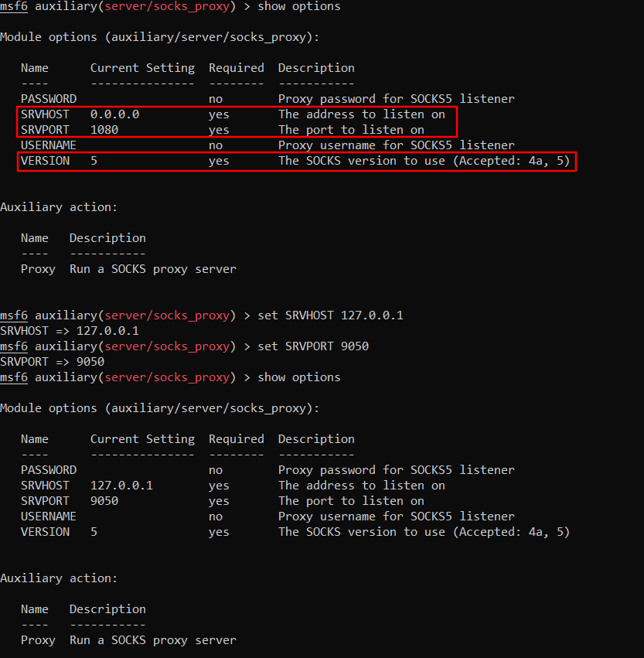Click the USERNAME option name in second table
The height and width of the screenshot is (658, 644).
pos(48,517)
